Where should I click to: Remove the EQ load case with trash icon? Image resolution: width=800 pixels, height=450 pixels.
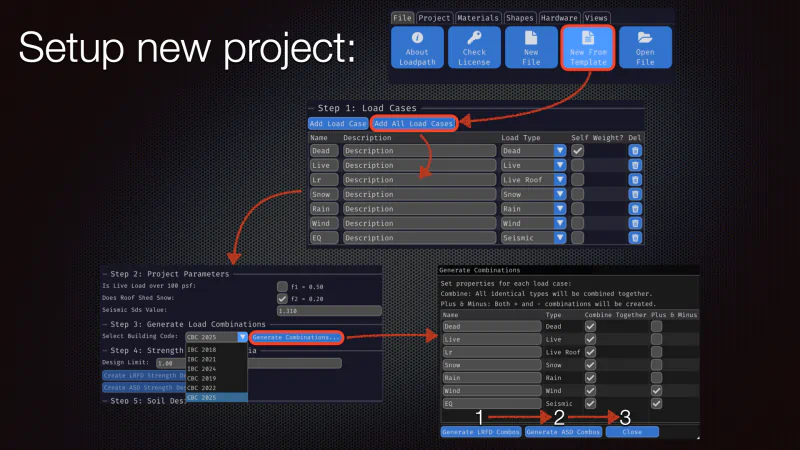point(635,238)
